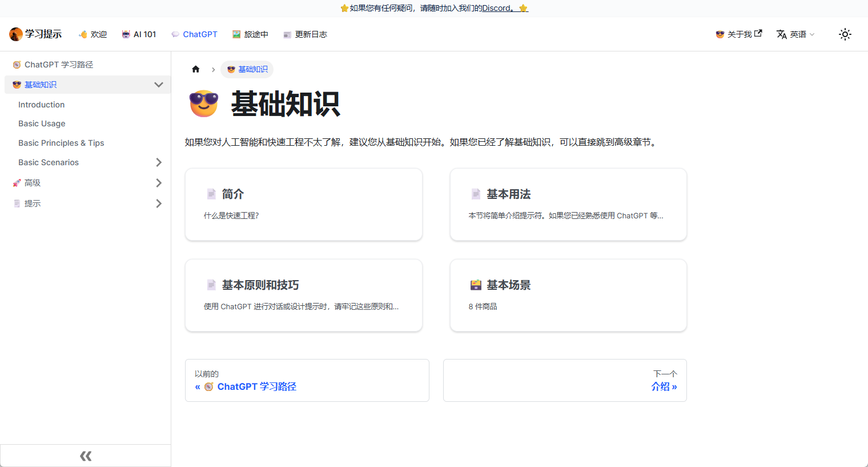868x467 pixels.
Task: Click the compass icon in previous-page button
Action: [x=209, y=387]
